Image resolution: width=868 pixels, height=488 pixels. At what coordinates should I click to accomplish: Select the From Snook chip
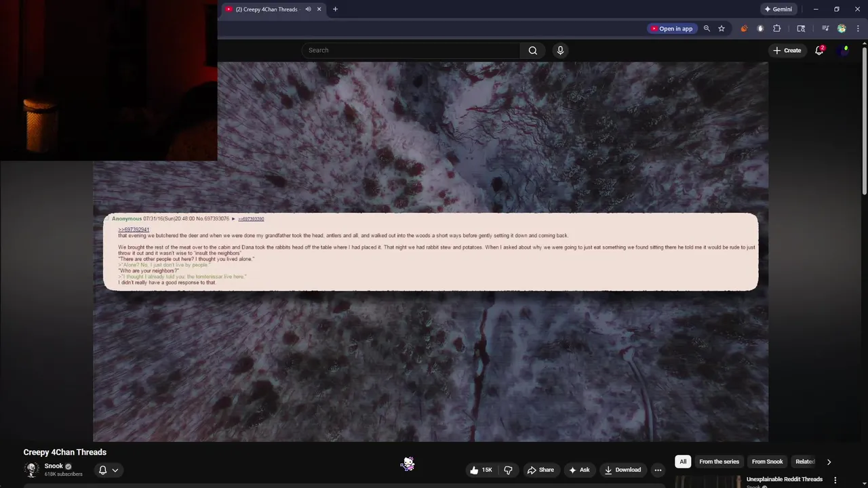[x=767, y=462]
